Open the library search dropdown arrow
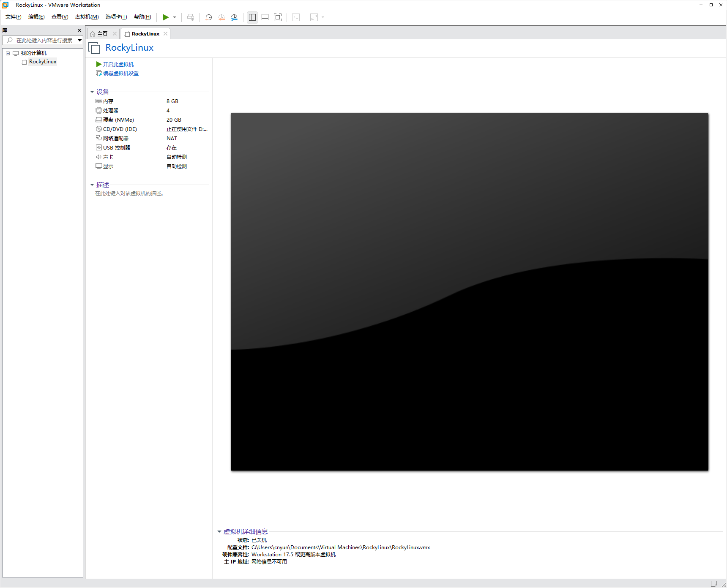727x588 pixels. [x=79, y=40]
